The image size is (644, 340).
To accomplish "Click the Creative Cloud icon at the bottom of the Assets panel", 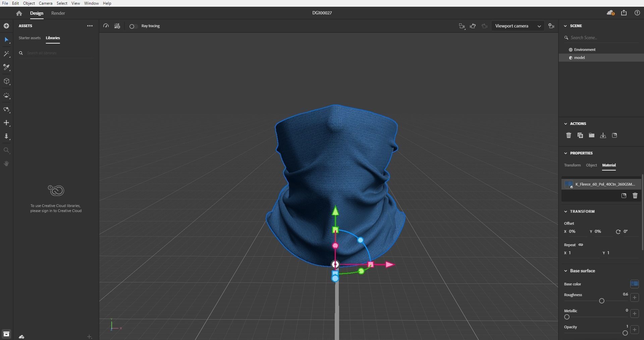I will coord(21,337).
